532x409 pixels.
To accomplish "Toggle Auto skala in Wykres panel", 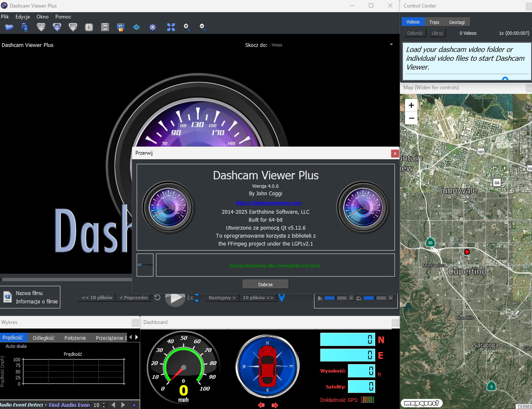I will tap(16, 346).
